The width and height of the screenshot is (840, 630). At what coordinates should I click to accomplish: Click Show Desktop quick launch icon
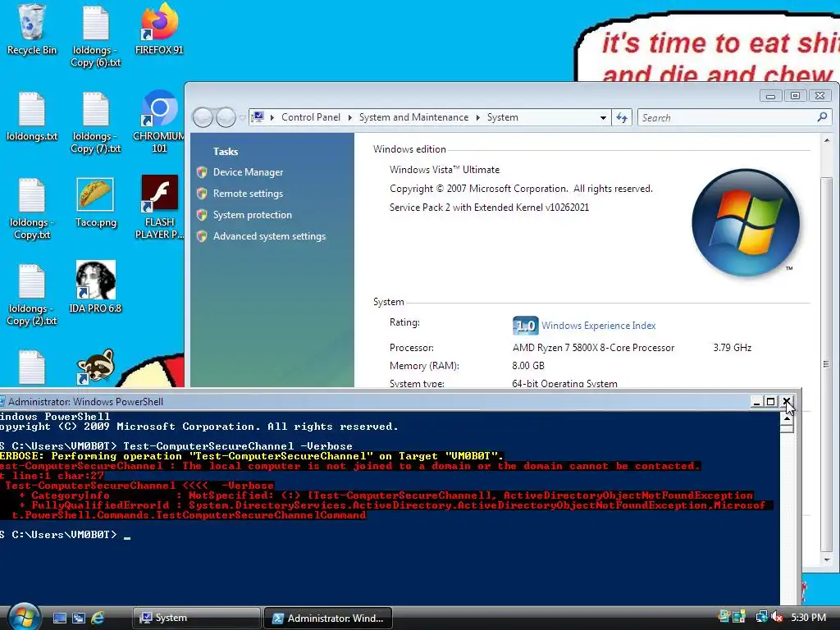tap(59, 618)
